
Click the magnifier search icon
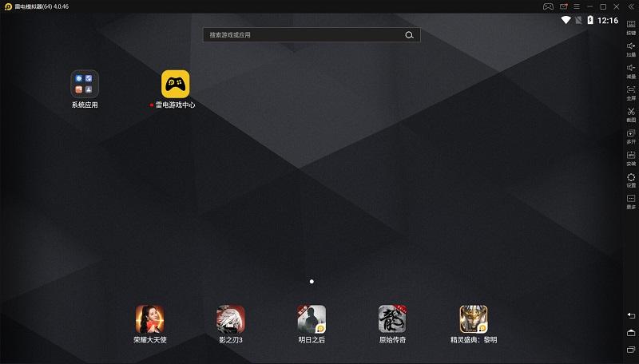tap(409, 35)
